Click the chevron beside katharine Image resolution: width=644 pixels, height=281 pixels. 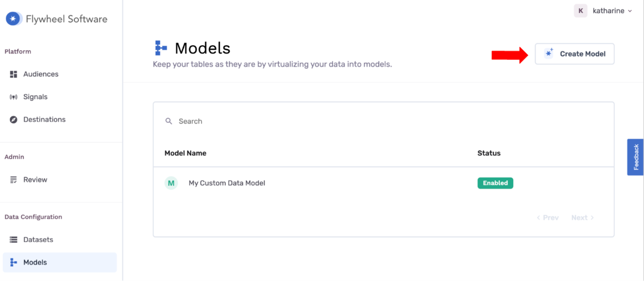pos(630,11)
